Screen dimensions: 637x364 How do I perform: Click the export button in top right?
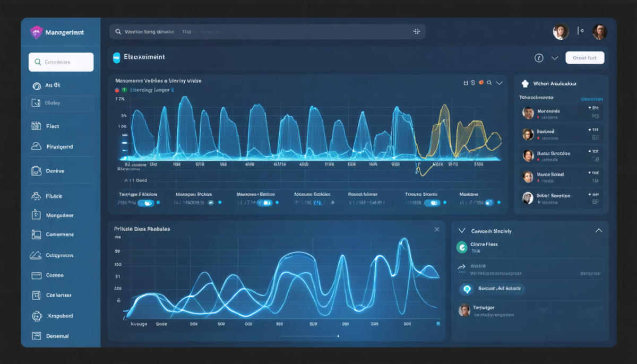[585, 58]
